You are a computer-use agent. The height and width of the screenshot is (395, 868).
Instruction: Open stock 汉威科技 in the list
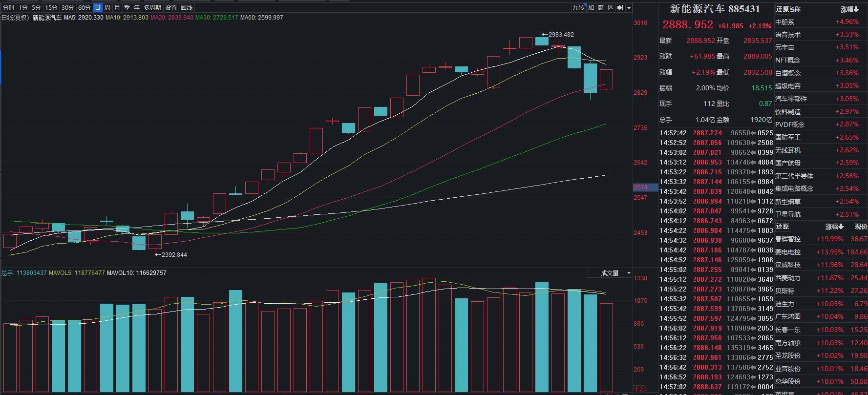821,265
